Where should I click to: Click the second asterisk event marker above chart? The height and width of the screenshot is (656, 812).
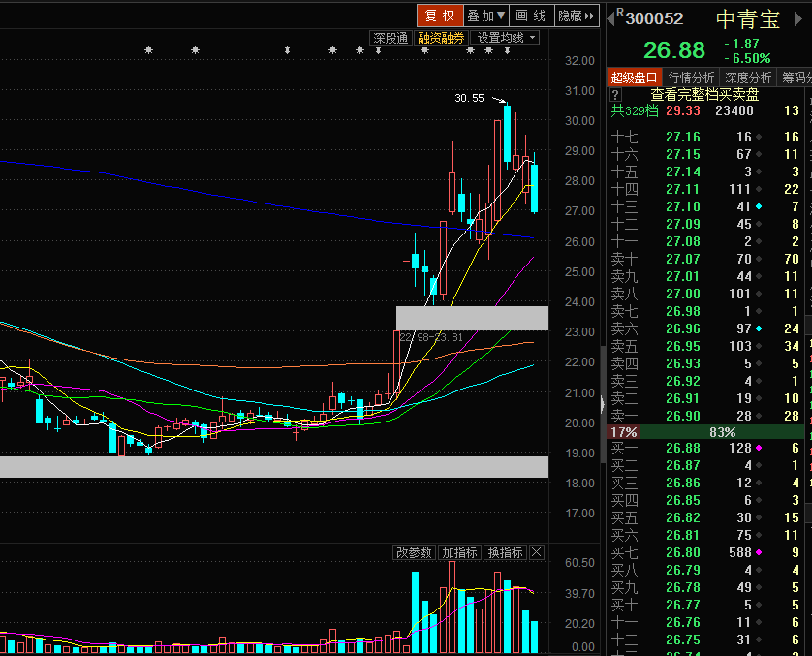point(195,50)
